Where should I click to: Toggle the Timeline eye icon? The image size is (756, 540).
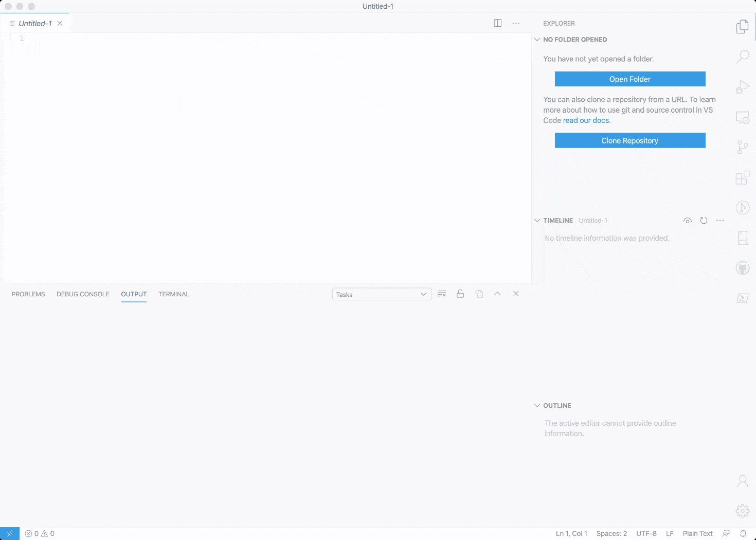coord(688,221)
